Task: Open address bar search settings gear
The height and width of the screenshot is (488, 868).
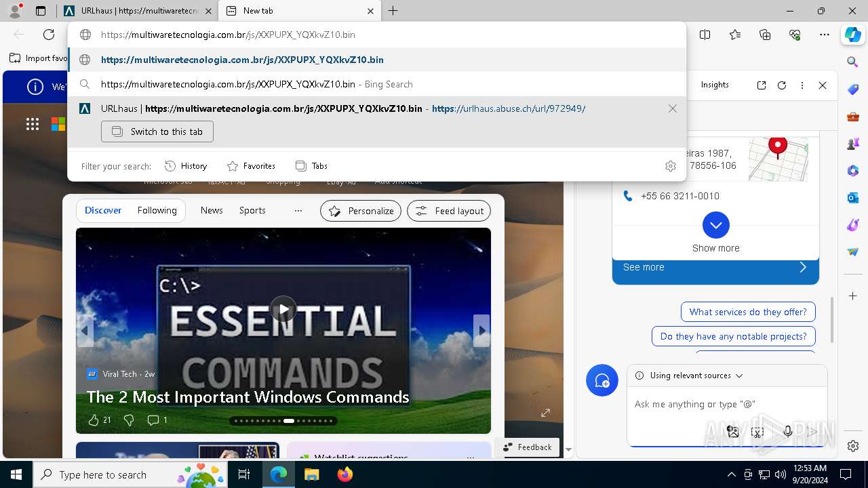Action: [x=671, y=166]
